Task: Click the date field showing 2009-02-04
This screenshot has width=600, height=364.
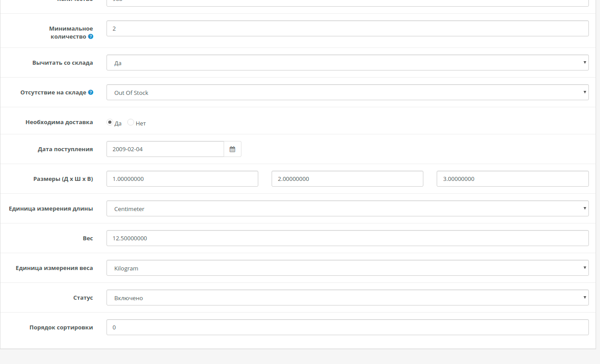Action: pos(165,149)
